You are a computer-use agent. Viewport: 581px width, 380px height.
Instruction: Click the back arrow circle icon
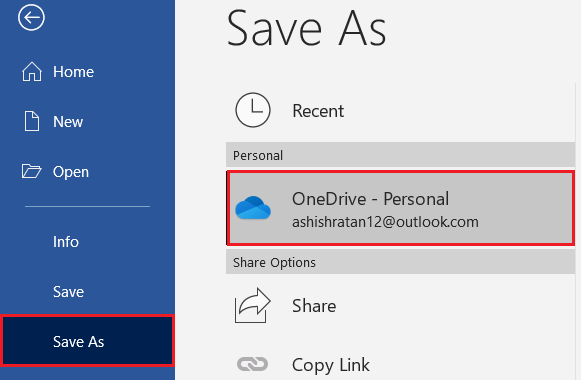31,17
